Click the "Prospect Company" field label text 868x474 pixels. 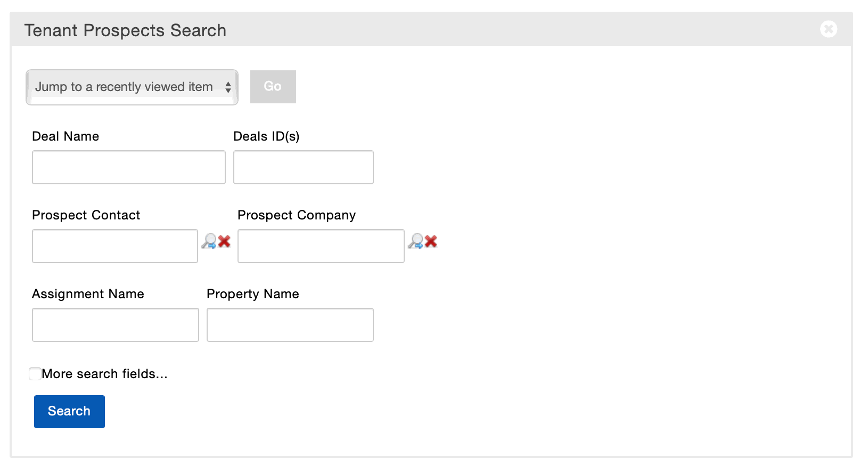coord(297,215)
